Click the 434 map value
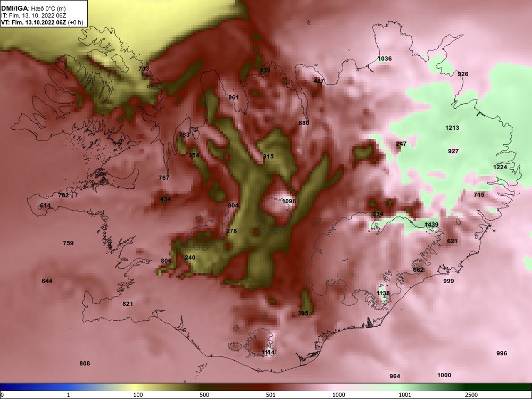Viewport: 532px width, 399px height. pos(165,199)
